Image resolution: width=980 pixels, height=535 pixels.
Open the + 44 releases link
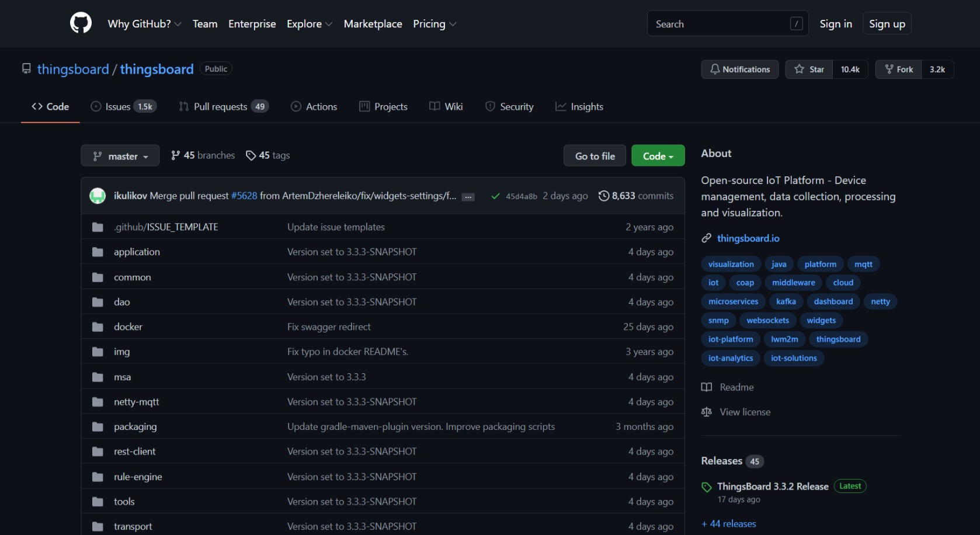(729, 524)
